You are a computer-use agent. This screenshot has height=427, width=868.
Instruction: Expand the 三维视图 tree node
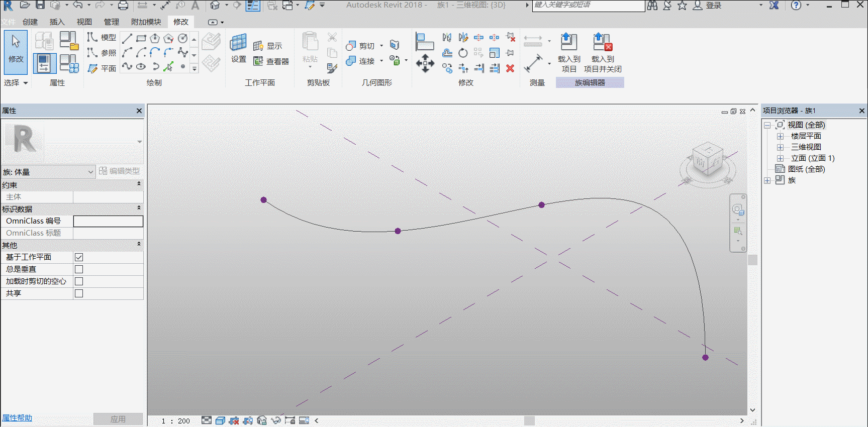[x=780, y=147]
